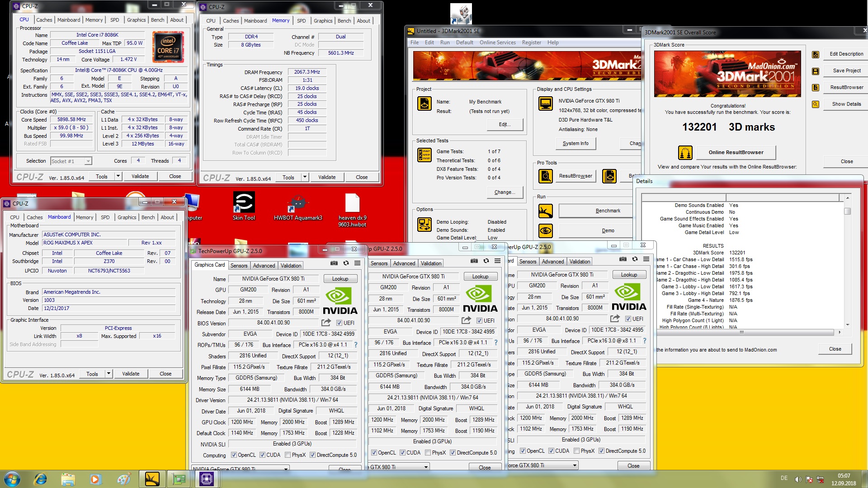
Task: Toggle UEFI checkbox in first GPU-Z window
Action: pos(339,323)
